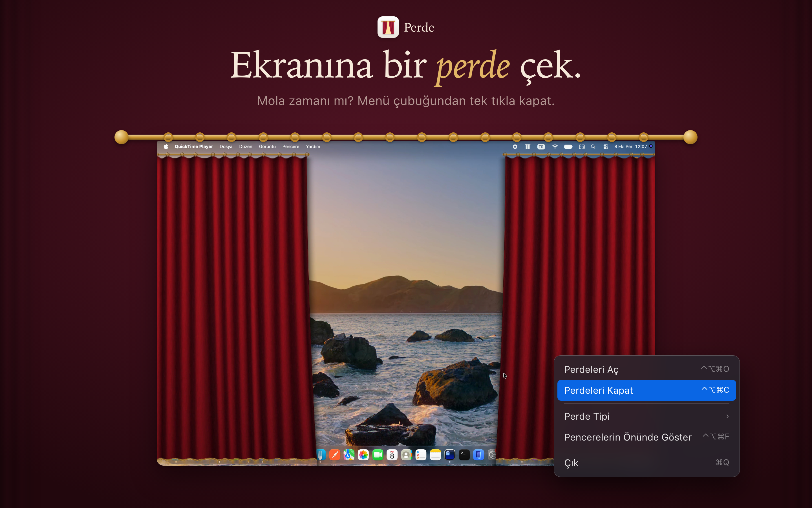Click the screen mirroring icon in the menu bar
This screenshot has height=508, width=812.
click(581, 146)
